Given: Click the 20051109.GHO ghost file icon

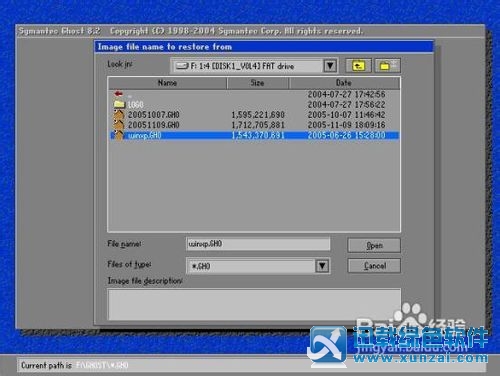Looking at the screenshot, I should [x=119, y=125].
